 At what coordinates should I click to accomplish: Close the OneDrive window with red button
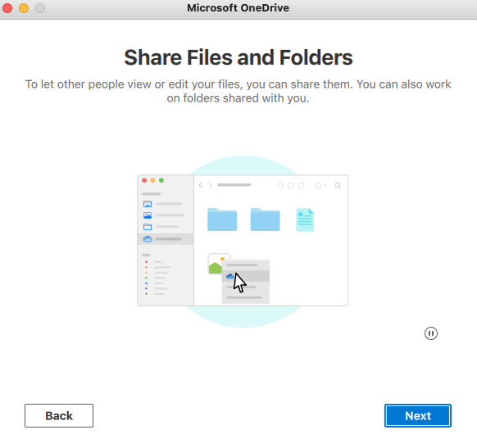point(7,8)
